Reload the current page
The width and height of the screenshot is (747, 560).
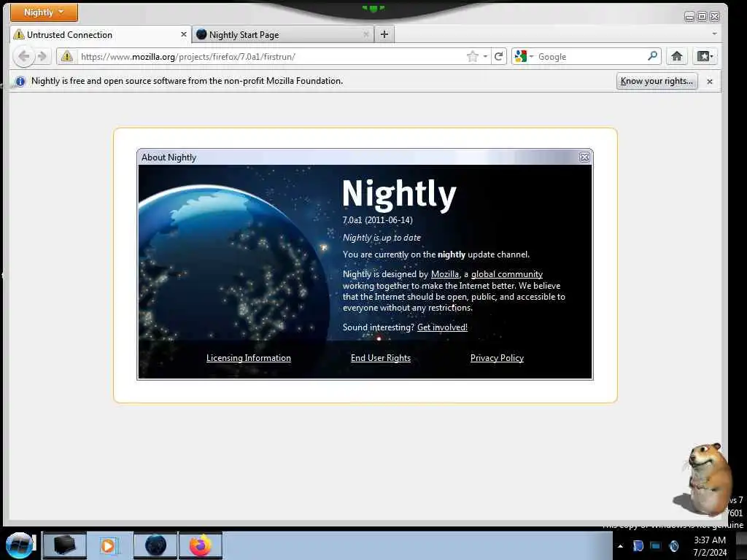coord(498,57)
